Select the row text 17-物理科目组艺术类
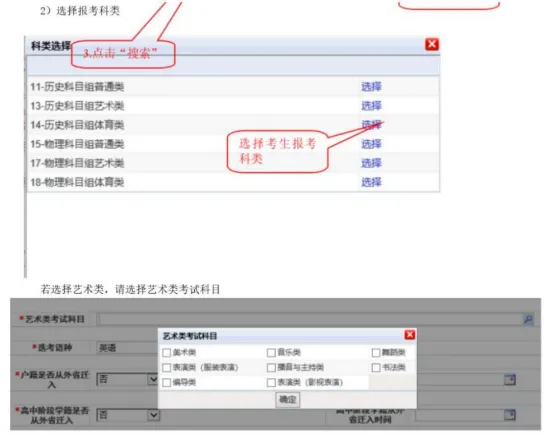 point(77,163)
